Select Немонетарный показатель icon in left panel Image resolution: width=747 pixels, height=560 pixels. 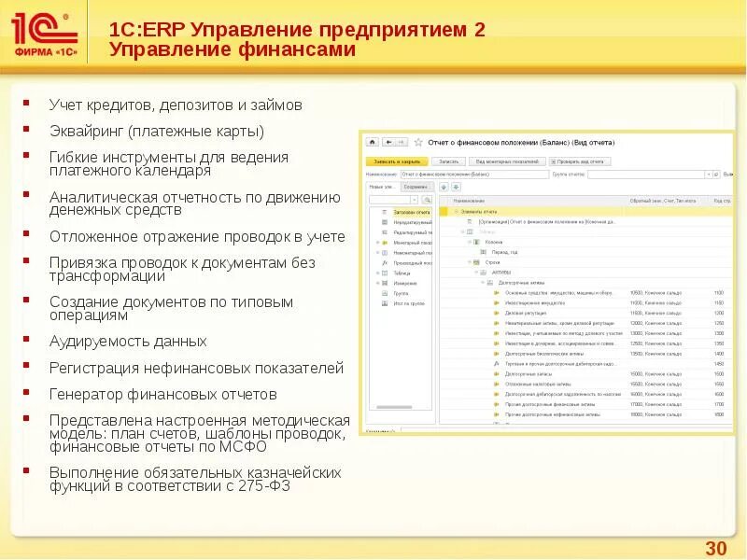pyautogui.click(x=385, y=253)
